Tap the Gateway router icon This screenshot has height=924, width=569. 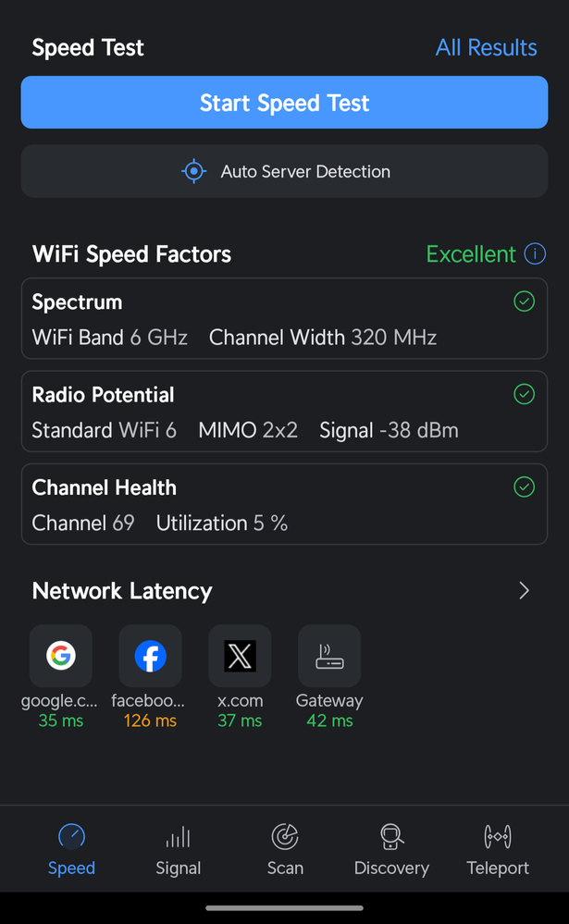(329, 656)
